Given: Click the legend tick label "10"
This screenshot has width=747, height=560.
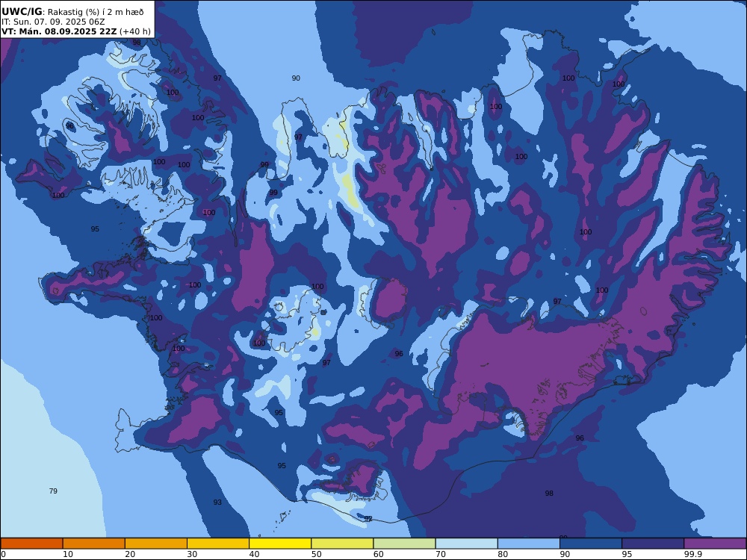Looking at the screenshot, I should pos(68,554).
